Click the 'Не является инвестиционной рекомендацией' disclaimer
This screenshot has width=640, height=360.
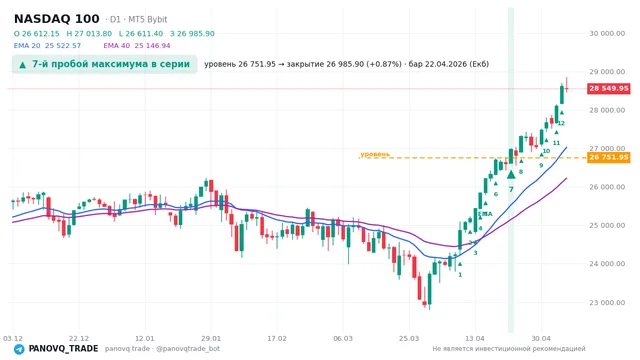pyautogui.click(x=509, y=349)
